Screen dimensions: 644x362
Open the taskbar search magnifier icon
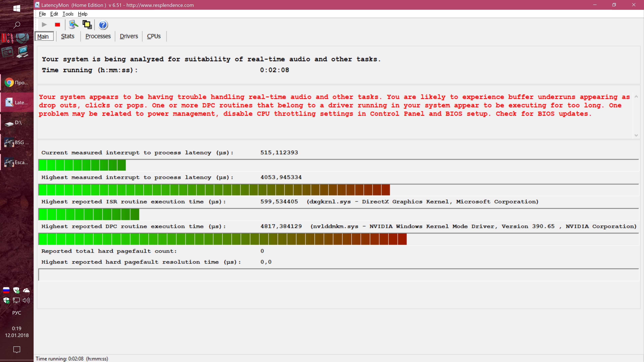(x=17, y=25)
